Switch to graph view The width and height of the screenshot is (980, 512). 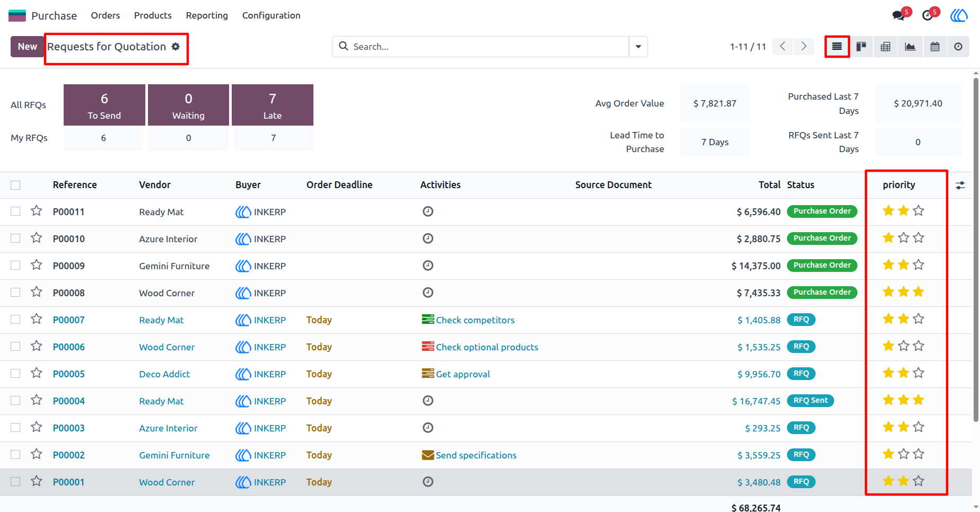(x=910, y=47)
